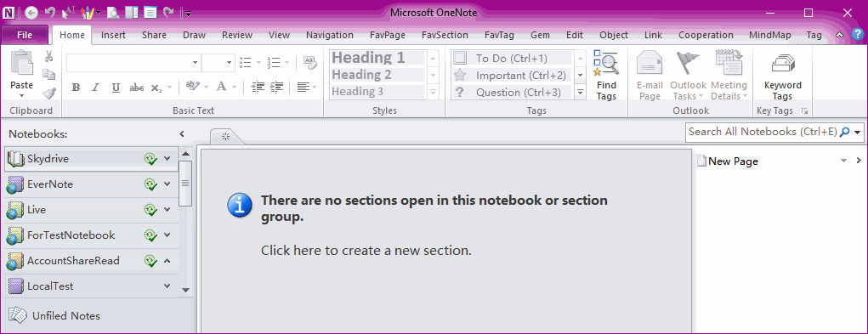The image size is (868, 334).
Task: Switch to the Draw tab
Action: [195, 35]
